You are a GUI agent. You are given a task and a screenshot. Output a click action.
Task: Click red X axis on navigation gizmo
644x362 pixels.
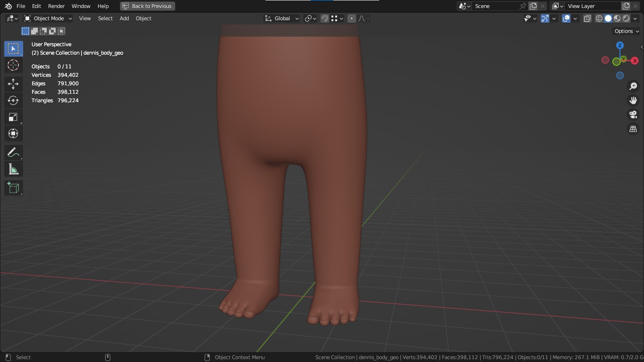(x=635, y=61)
